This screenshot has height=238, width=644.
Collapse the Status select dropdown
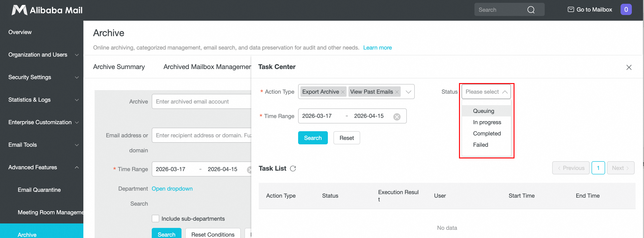pos(504,92)
